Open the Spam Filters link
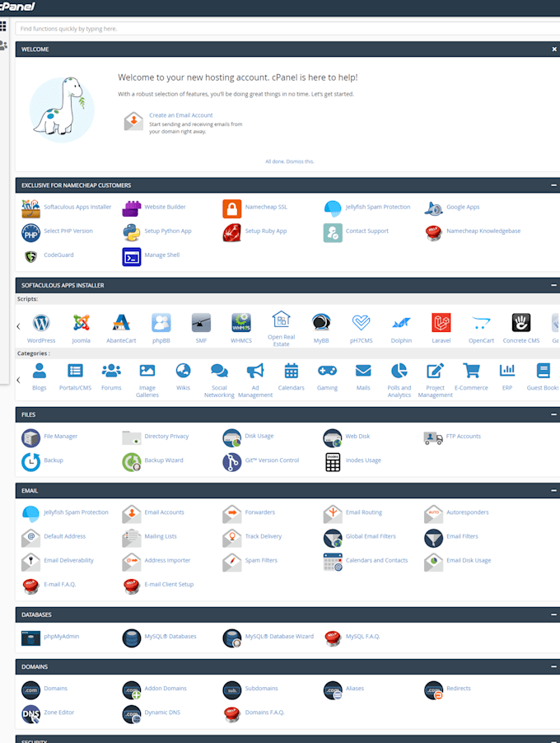The height and width of the screenshot is (743, 560). [x=261, y=560]
